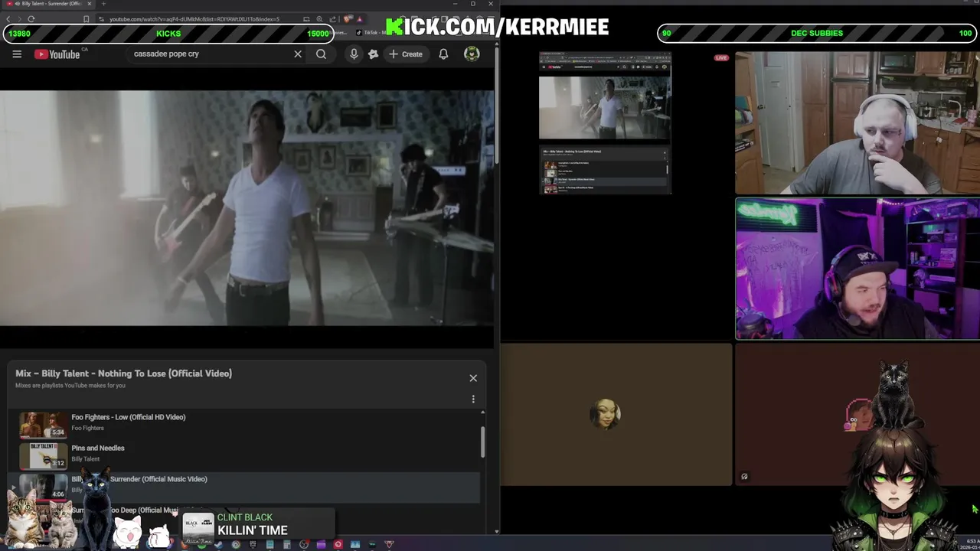The image size is (980, 551).
Task: Click the playing music video
Action: point(247,208)
